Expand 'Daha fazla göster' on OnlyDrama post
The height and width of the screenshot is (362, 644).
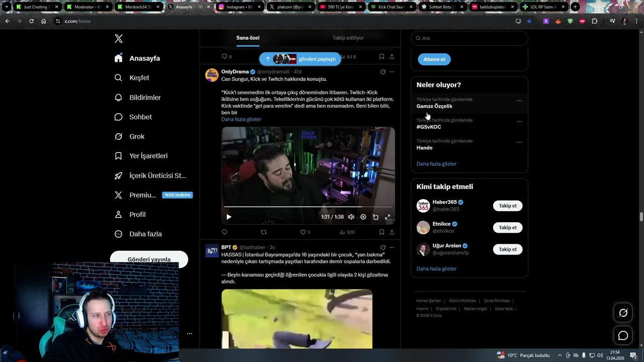point(242,119)
